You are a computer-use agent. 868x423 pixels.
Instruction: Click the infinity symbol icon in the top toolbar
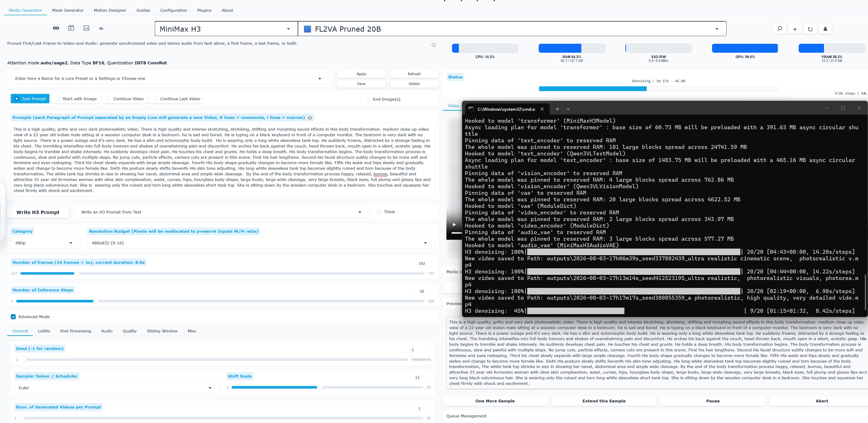(56, 28)
